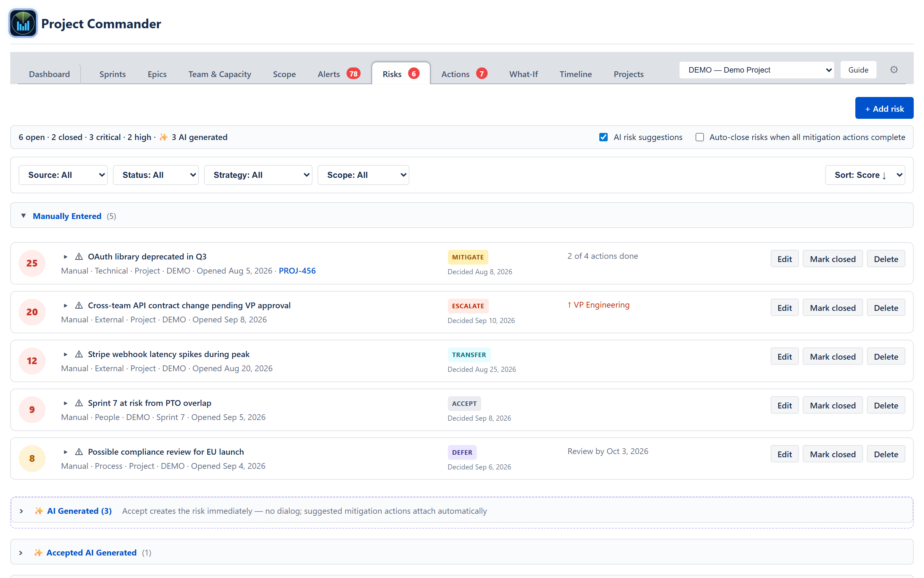This screenshot has width=924, height=578.
Task: Click the MITIGATE strategy tag
Action: (x=468, y=257)
